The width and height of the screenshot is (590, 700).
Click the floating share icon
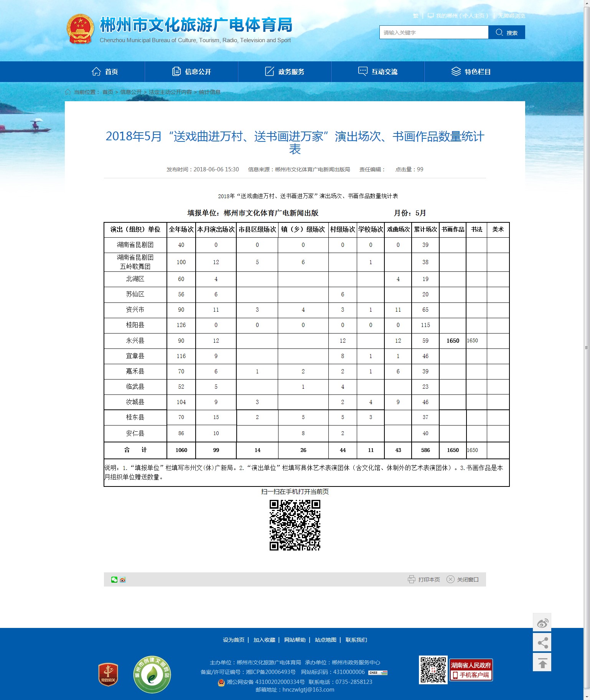point(542,643)
